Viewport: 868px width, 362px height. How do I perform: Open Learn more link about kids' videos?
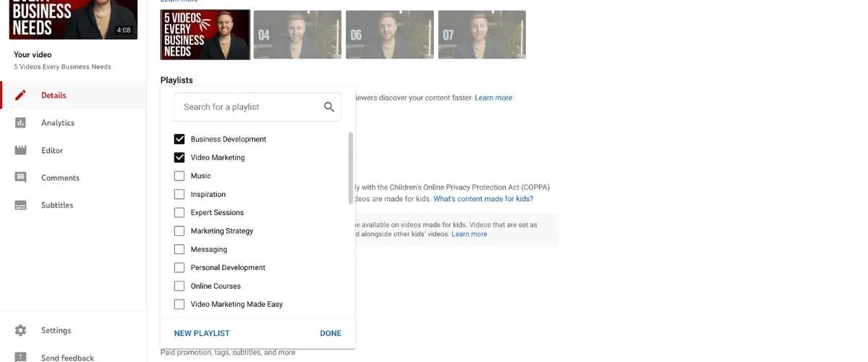click(x=469, y=234)
